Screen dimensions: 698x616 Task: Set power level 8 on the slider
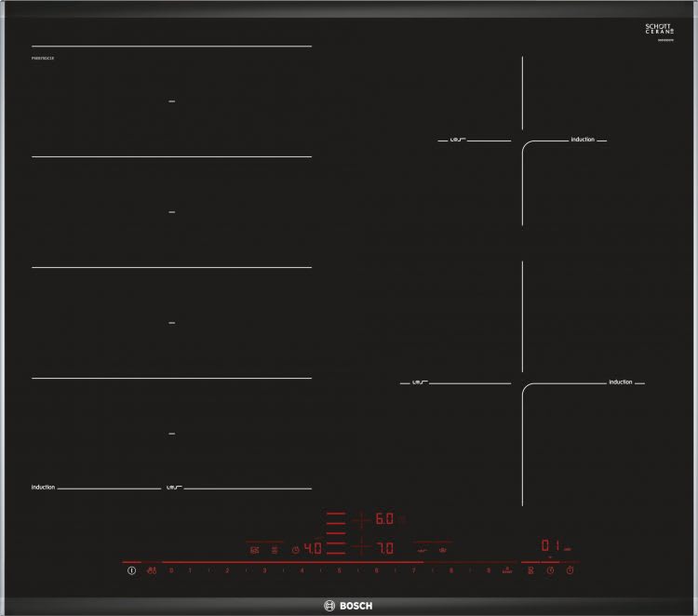pos(451,570)
